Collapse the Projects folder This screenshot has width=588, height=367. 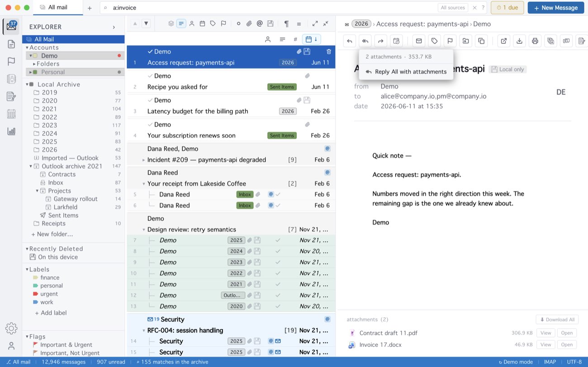[x=37, y=191]
